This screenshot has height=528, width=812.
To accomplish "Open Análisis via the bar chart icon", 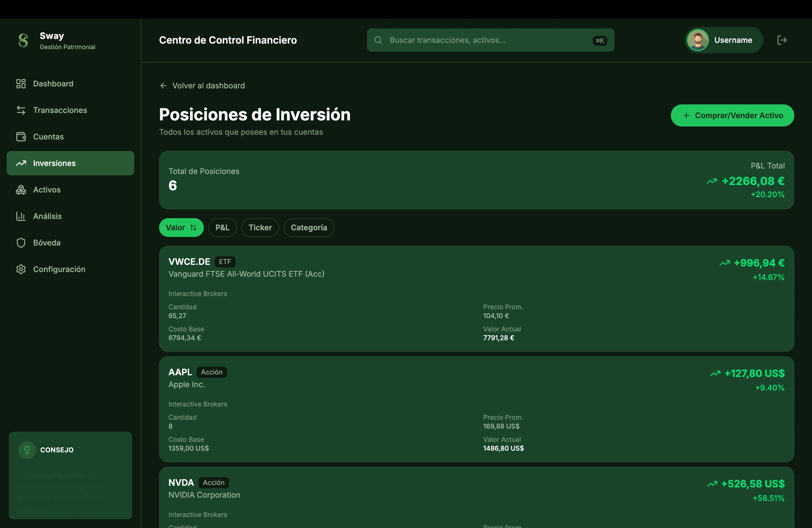I will 21,216.
